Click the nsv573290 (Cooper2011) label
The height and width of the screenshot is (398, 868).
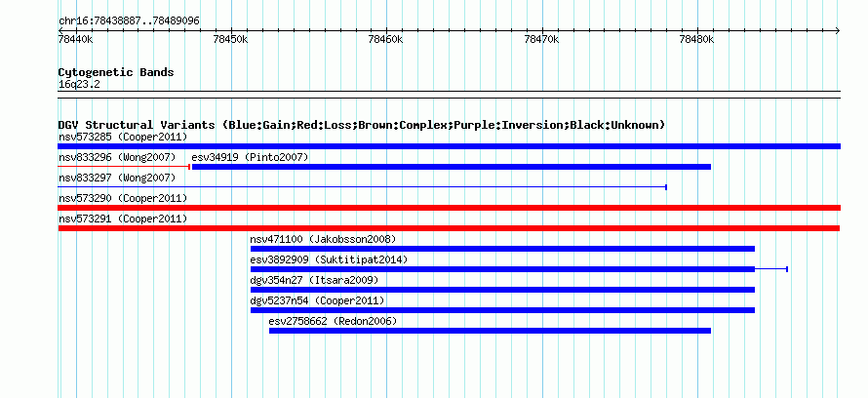(123, 198)
